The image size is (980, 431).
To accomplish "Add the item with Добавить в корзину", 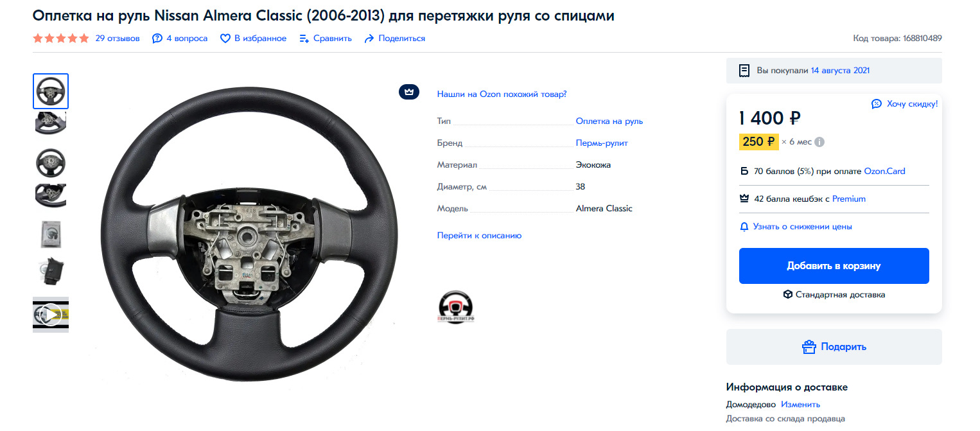I will click(834, 266).
